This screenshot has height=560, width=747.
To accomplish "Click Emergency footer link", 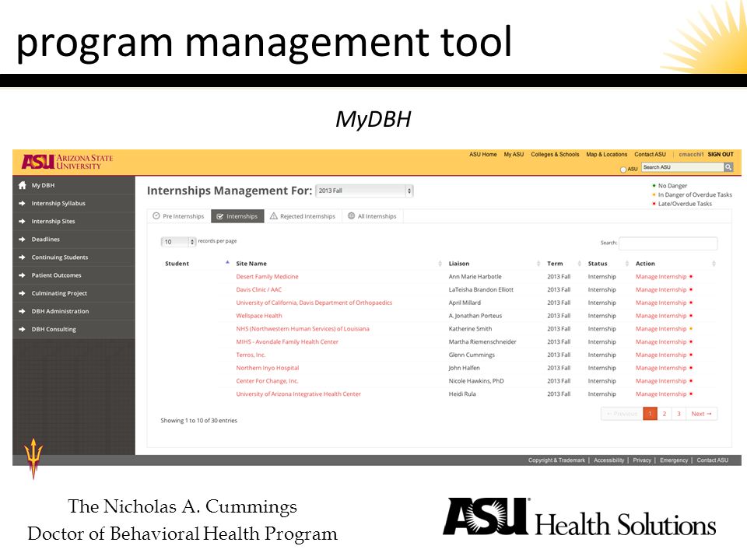I will (674, 460).
